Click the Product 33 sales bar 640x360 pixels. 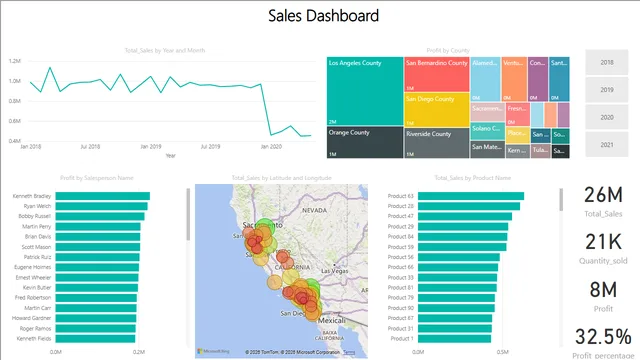tap(458, 278)
